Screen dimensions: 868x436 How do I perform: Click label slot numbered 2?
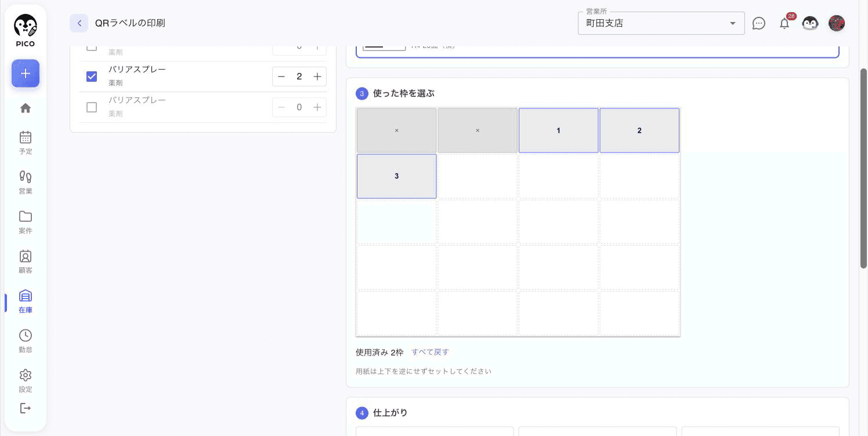pyautogui.click(x=639, y=130)
